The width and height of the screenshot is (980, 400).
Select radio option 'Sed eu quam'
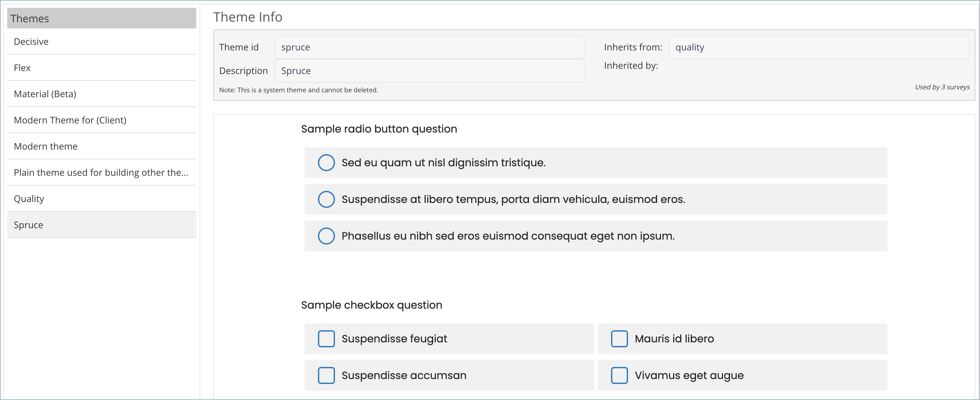pyautogui.click(x=326, y=162)
